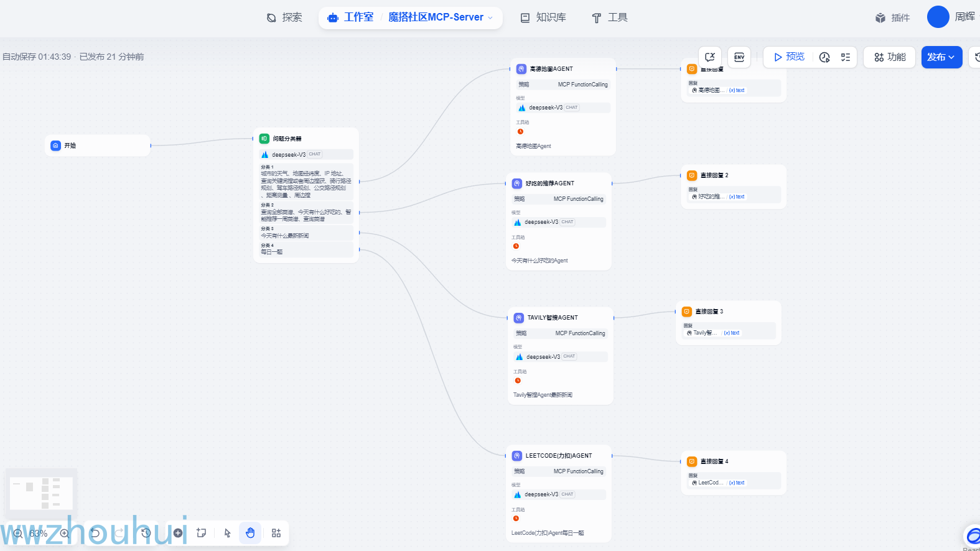Click the tool list icon in 高德地图AGENT
The width and height of the screenshot is (980, 551).
pos(521,131)
